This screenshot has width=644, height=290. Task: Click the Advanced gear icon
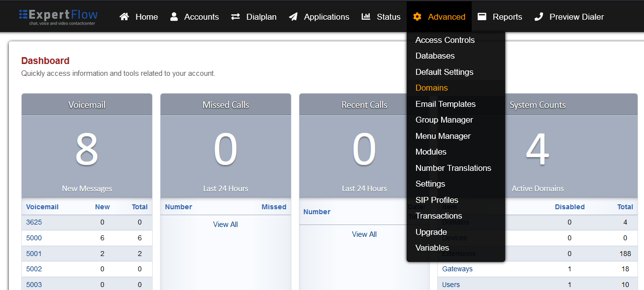pos(417,17)
